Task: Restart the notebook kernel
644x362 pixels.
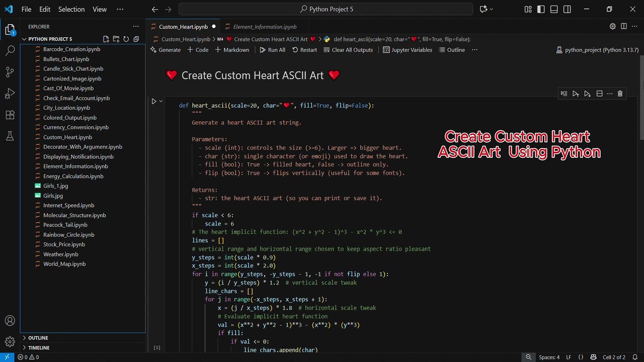Action: (x=304, y=50)
